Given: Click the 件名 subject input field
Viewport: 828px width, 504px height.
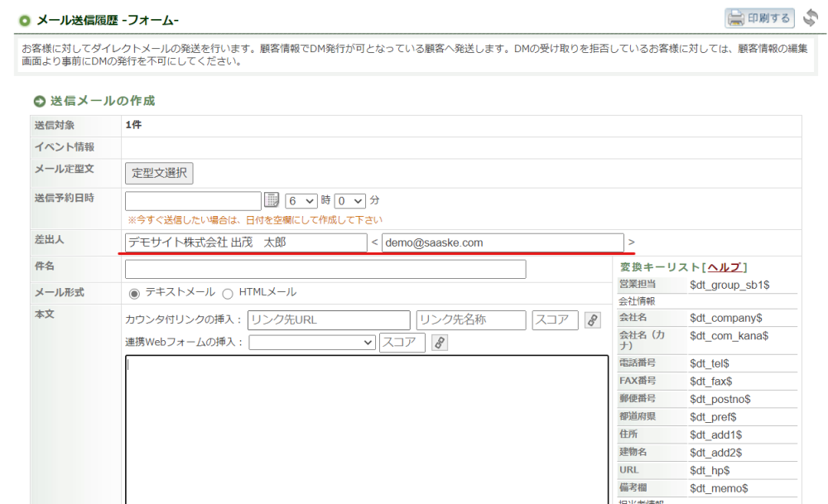Looking at the screenshot, I should 325,270.
